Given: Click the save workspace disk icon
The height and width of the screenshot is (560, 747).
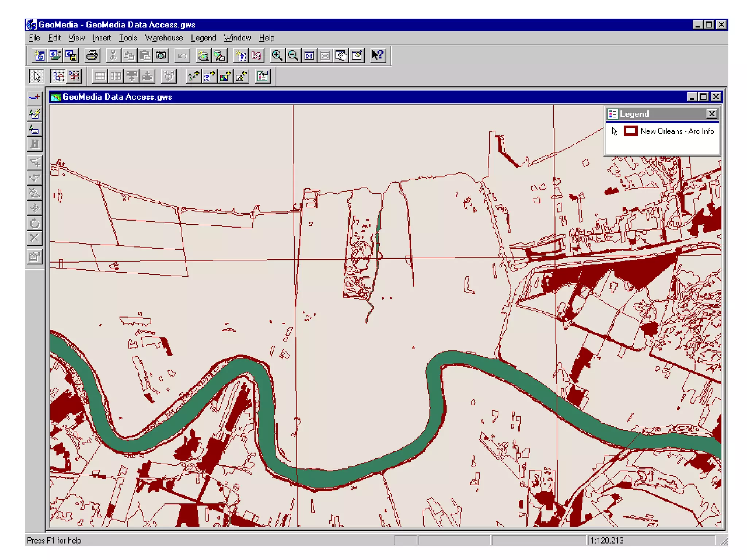Looking at the screenshot, I should tap(71, 55).
